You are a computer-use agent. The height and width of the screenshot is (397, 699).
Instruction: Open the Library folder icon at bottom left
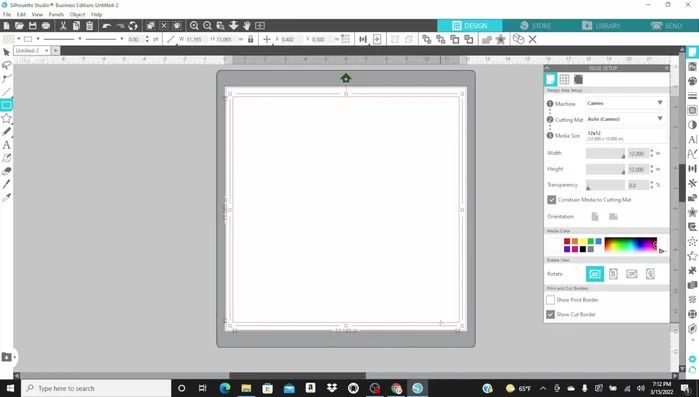(7, 356)
